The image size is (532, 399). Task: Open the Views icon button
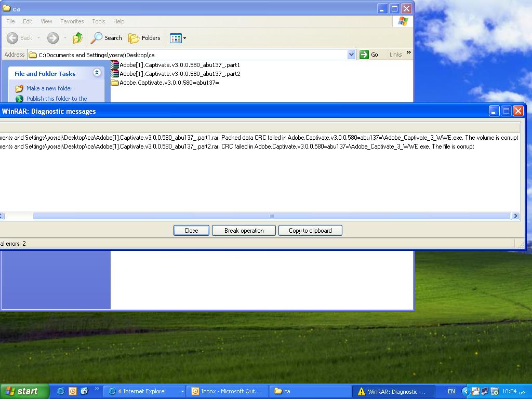point(176,38)
